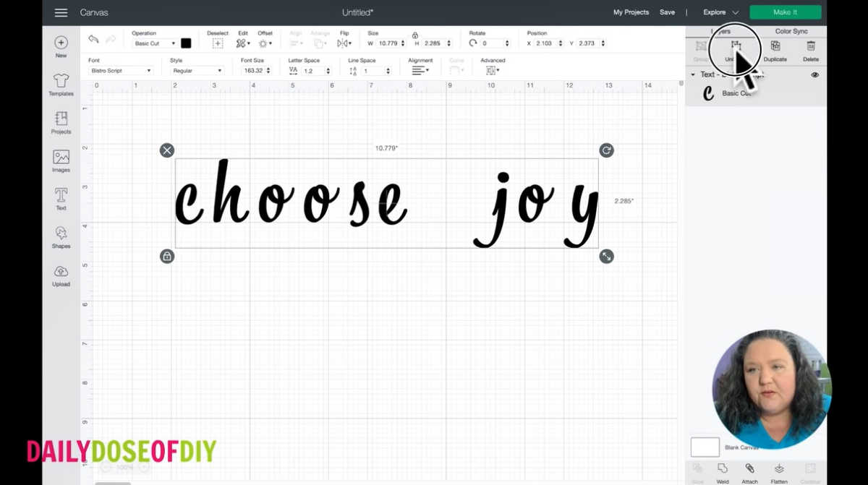Click the Attach tool
The height and width of the screenshot is (485, 868).
pyautogui.click(x=749, y=468)
